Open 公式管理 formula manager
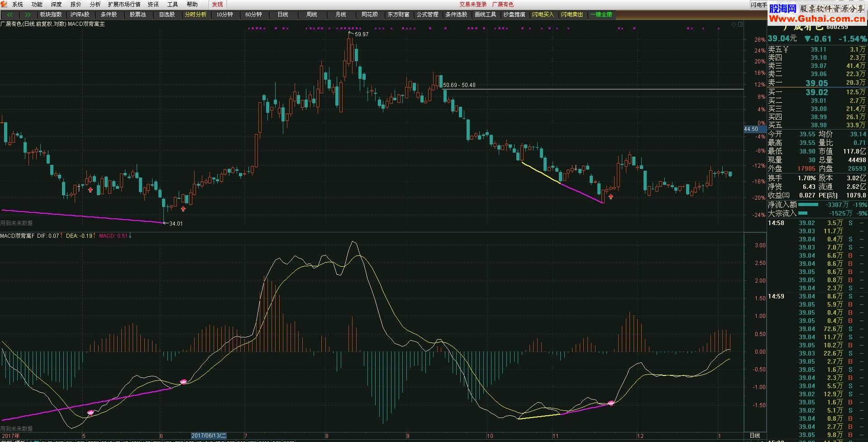Screen dimensions: 868x442 pos(427,14)
